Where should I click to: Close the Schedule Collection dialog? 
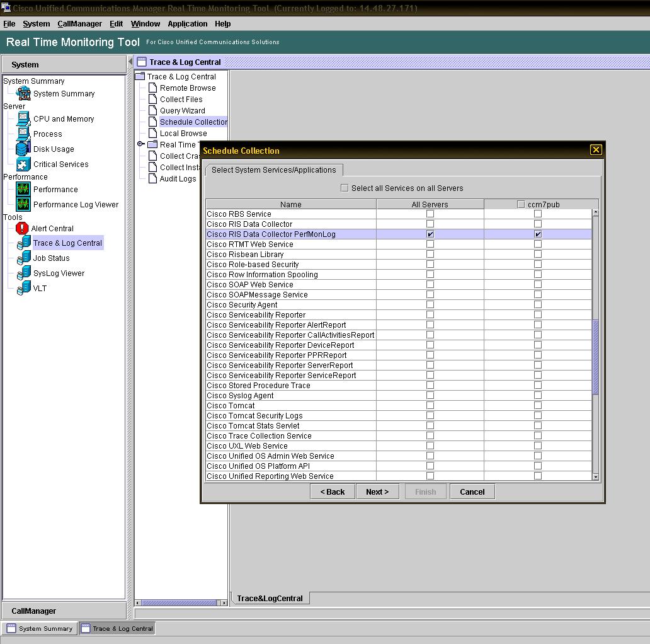coord(596,150)
